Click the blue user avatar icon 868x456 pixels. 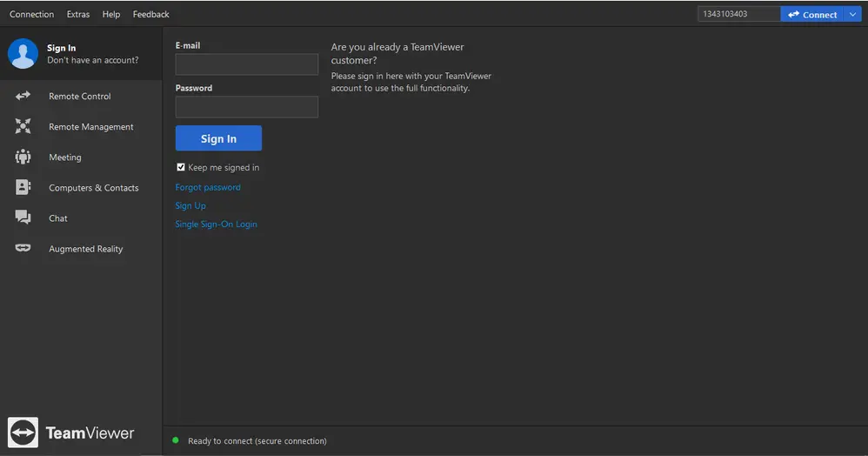click(x=23, y=54)
